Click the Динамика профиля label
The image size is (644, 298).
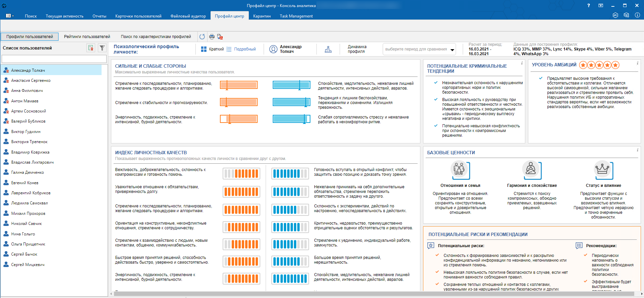[x=357, y=49]
